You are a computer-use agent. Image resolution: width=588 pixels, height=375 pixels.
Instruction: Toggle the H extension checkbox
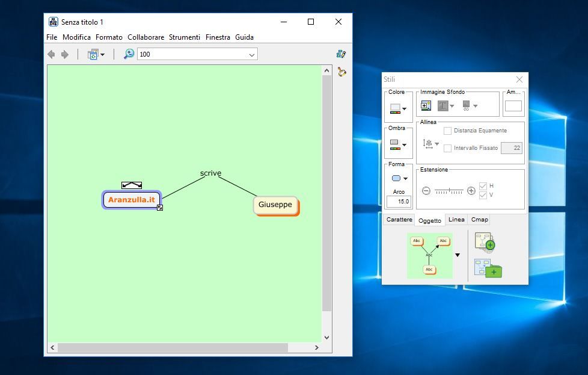pyautogui.click(x=483, y=186)
